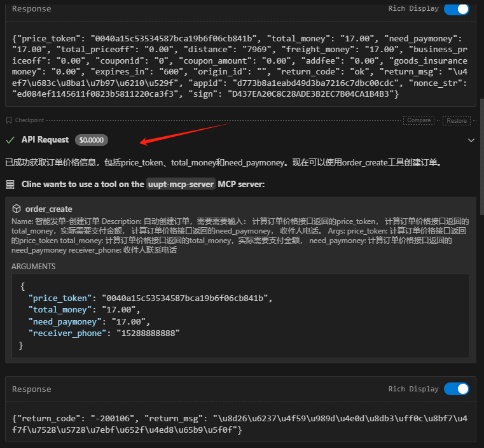Click the order_create tool name
This screenshot has height=448, width=484.
point(48,209)
